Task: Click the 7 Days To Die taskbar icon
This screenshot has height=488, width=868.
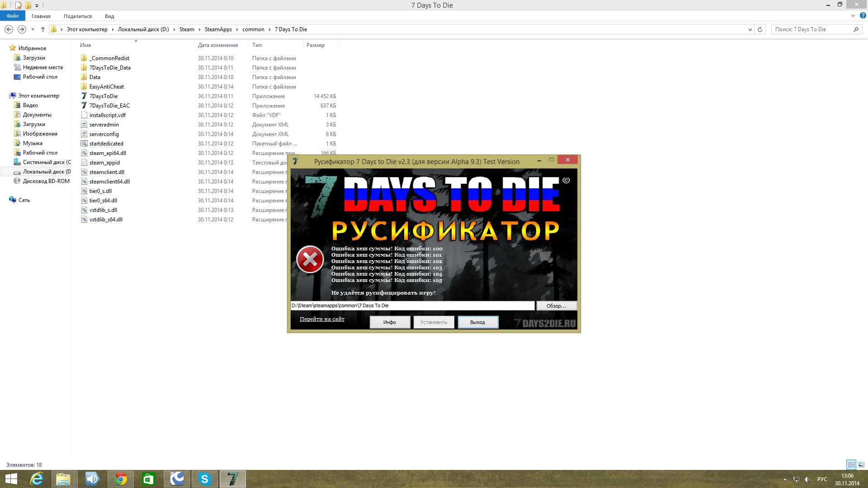Action: coord(232,479)
